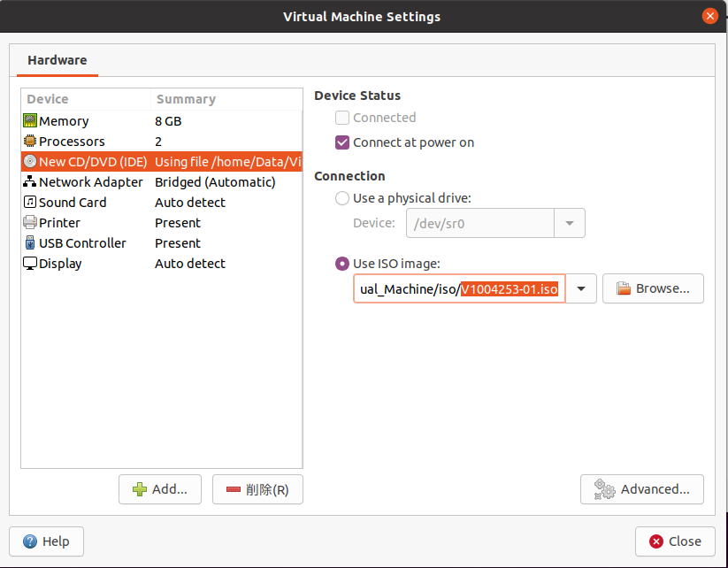Click the Processors icon in device list
Screen dimensions: 728x568
tap(30, 142)
